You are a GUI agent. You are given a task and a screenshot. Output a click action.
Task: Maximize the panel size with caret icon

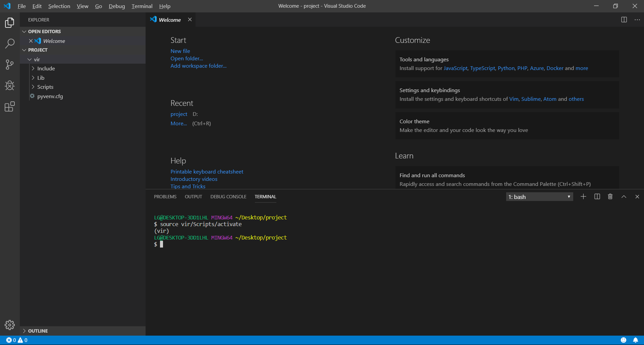tap(624, 197)
